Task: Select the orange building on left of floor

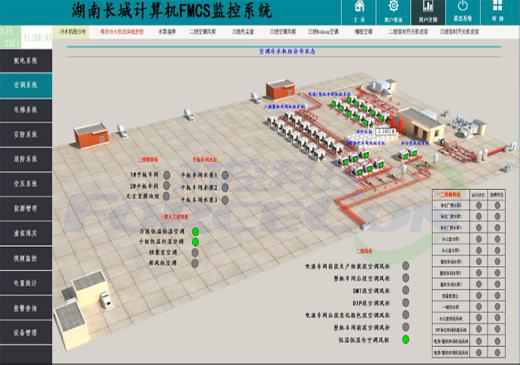Action: 91,136
